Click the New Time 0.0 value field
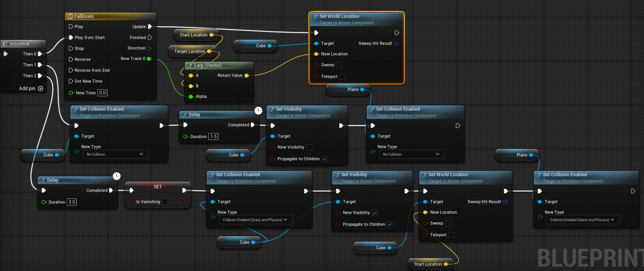644x271 pixels. point(102,93)
